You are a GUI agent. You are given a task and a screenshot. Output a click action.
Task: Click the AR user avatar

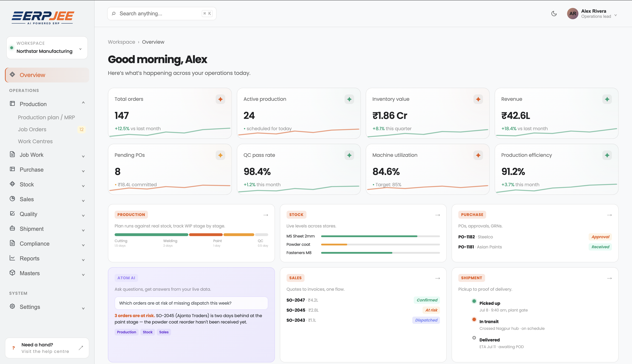[x=573, y=14]
